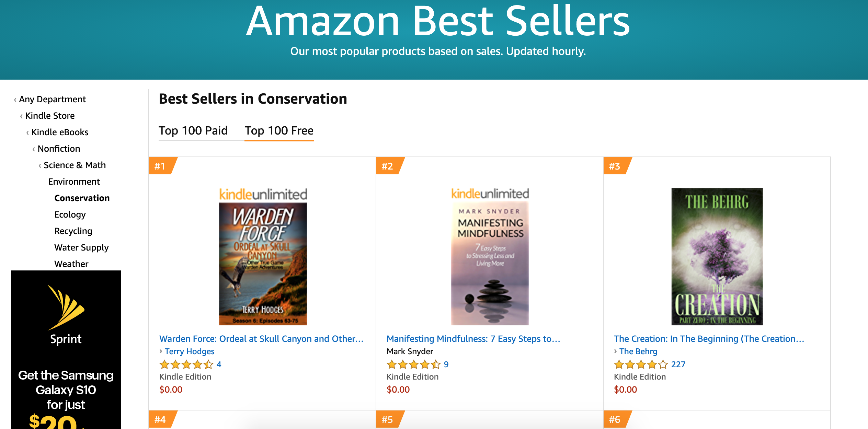Open the Water Supply subcategory
Viewport: 868px width, 429px height.
[81, 247]
